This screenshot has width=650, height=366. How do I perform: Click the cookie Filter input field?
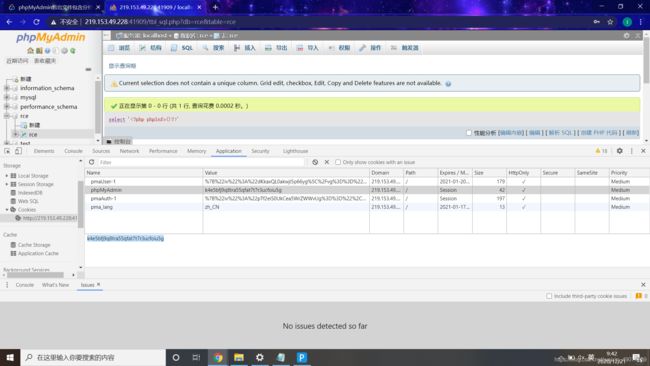pos(201,162)
